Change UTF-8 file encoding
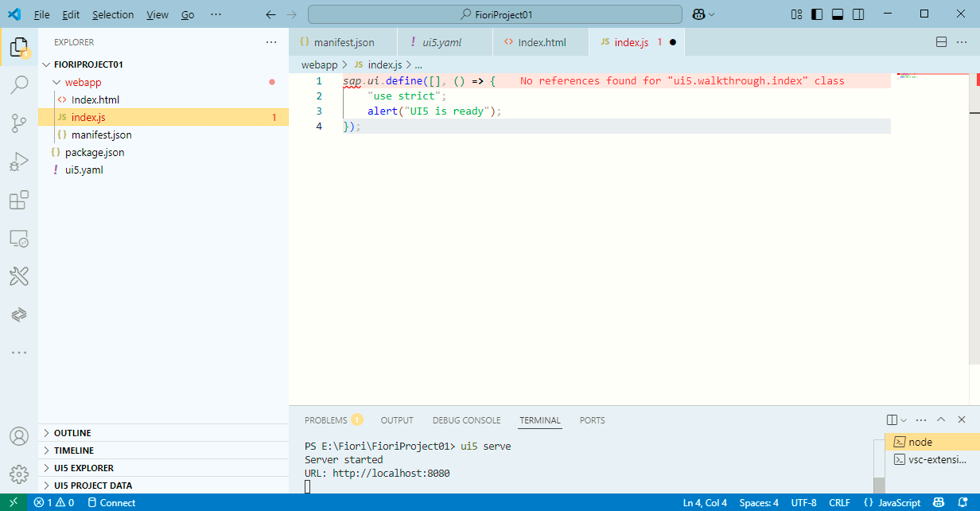The image size is (980, 511). click(803, 502)
